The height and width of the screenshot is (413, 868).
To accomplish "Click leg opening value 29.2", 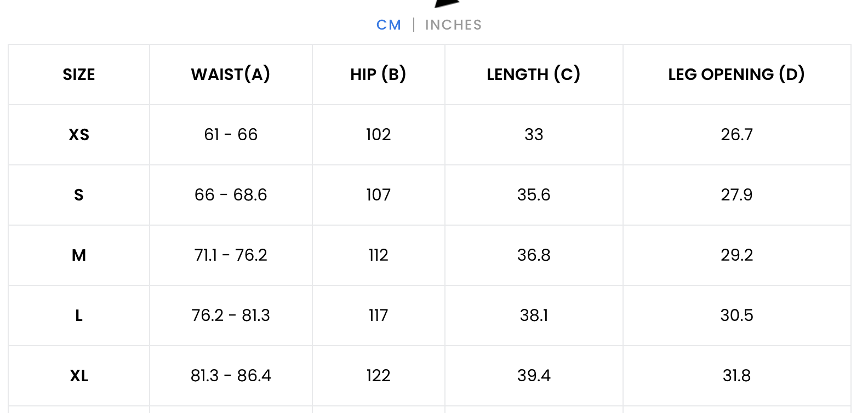I will pos(736,255).
